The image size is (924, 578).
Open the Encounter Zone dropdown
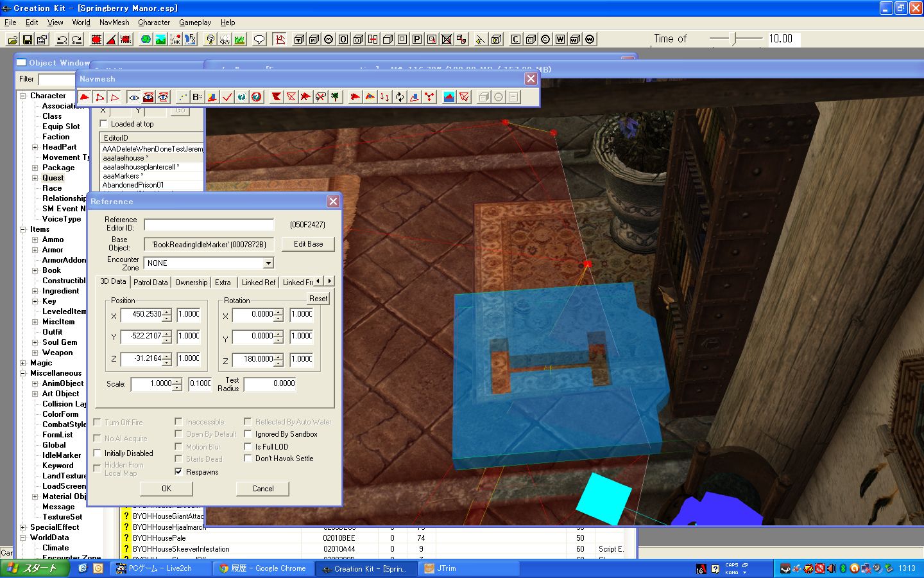coord(268,263)
